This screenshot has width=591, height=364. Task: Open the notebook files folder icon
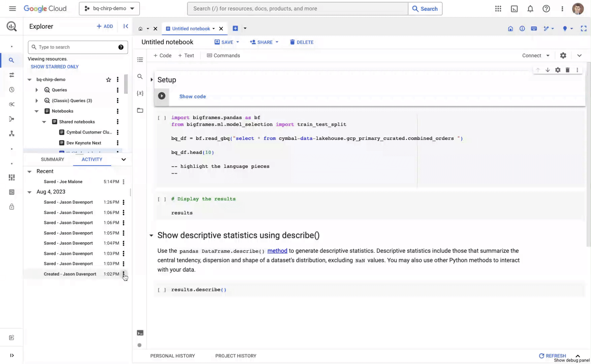pyautogui.click(x=140, y=110)
